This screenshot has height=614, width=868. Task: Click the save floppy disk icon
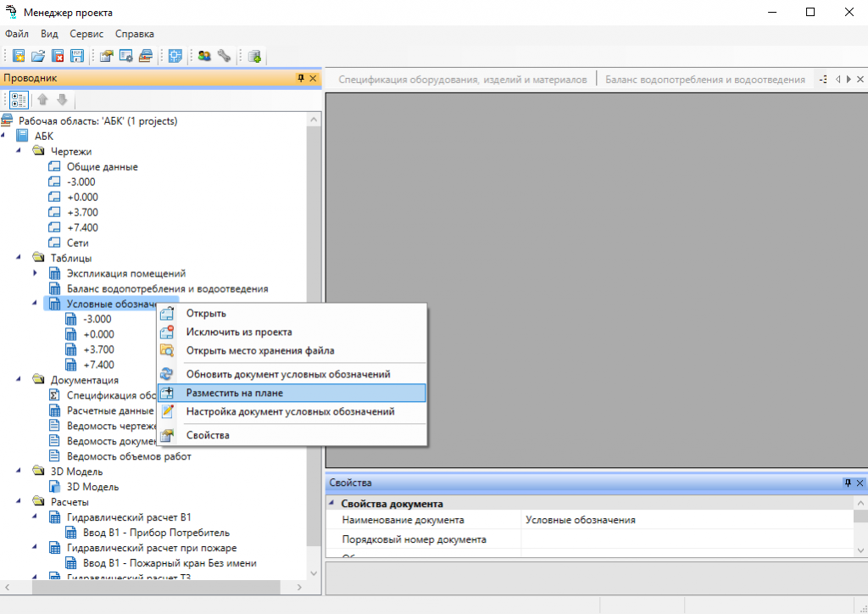76,57
